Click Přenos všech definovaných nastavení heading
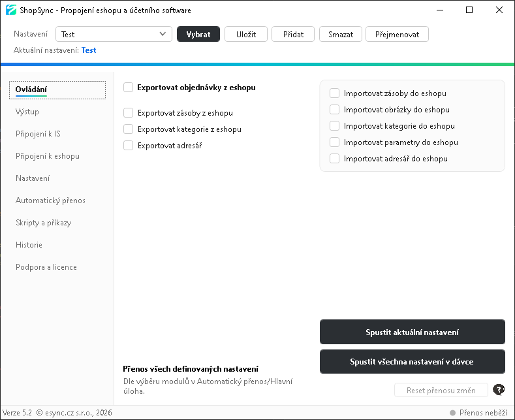 [x=191, y=369]
